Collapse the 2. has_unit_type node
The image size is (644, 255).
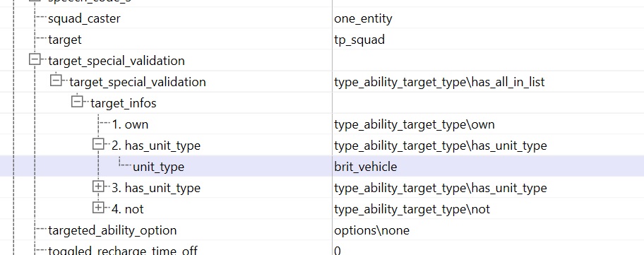click(98, 145)
